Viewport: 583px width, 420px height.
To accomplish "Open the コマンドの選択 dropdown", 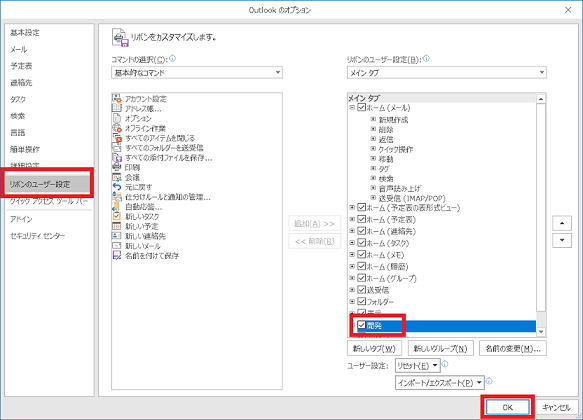I will click(x=197, y=72).
